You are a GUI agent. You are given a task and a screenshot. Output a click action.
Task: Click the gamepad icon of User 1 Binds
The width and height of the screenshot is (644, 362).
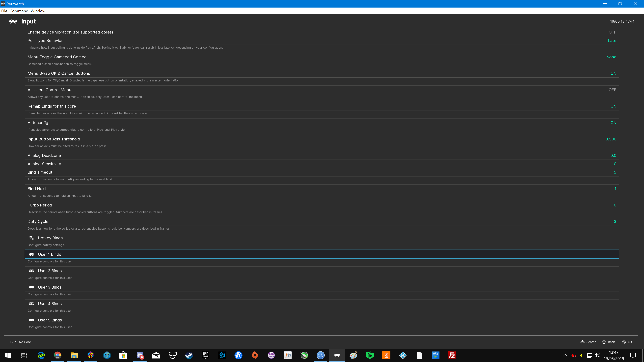click(32, 254)
